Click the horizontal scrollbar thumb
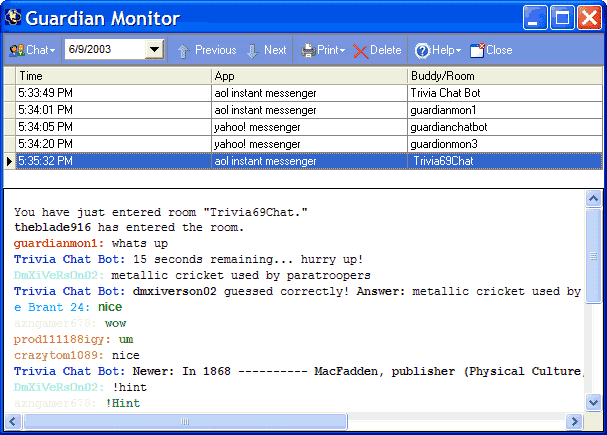This screenshot has width=607, height=435. [185, 421]
